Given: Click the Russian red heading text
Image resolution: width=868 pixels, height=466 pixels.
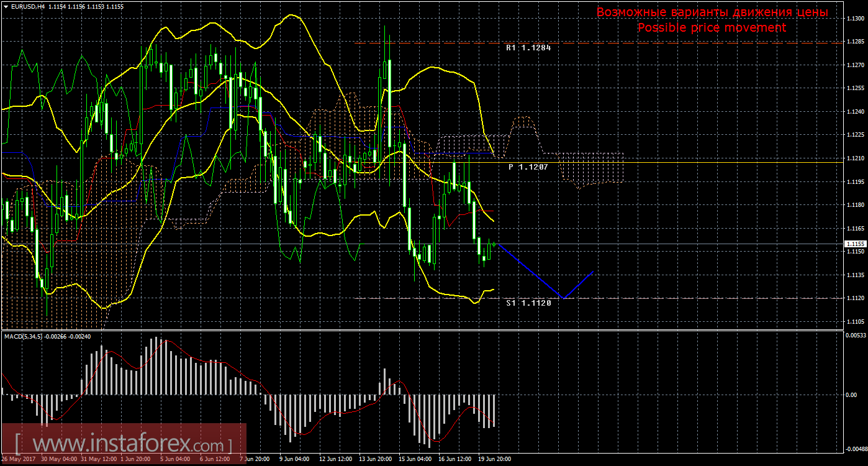Looking at the screenshot, I should tap(712, 12).
